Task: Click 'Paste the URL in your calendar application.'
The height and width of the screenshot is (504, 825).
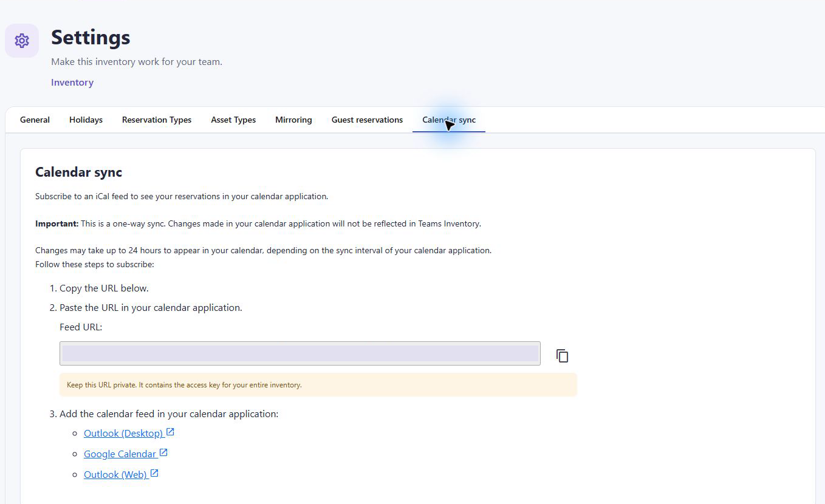Action: click(151, 308)
